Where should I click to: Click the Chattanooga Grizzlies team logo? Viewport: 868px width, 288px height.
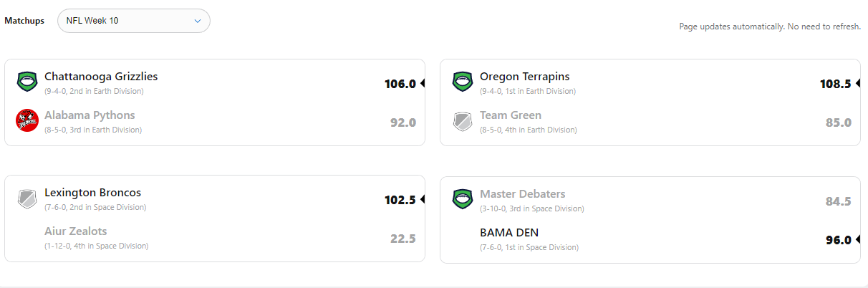coord(26,82)
